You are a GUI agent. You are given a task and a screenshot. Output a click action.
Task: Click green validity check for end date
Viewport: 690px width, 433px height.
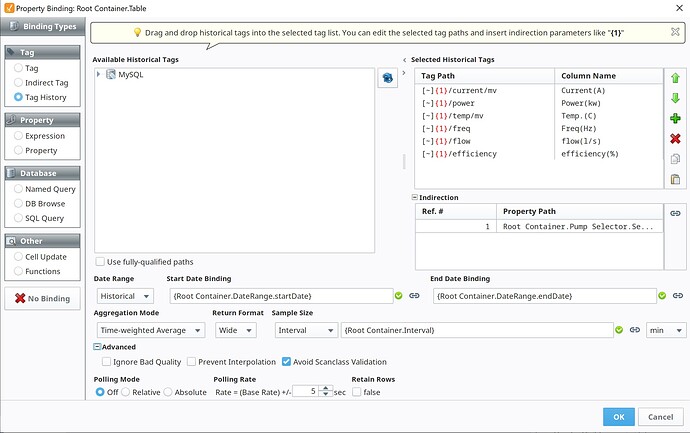point(662,296)
